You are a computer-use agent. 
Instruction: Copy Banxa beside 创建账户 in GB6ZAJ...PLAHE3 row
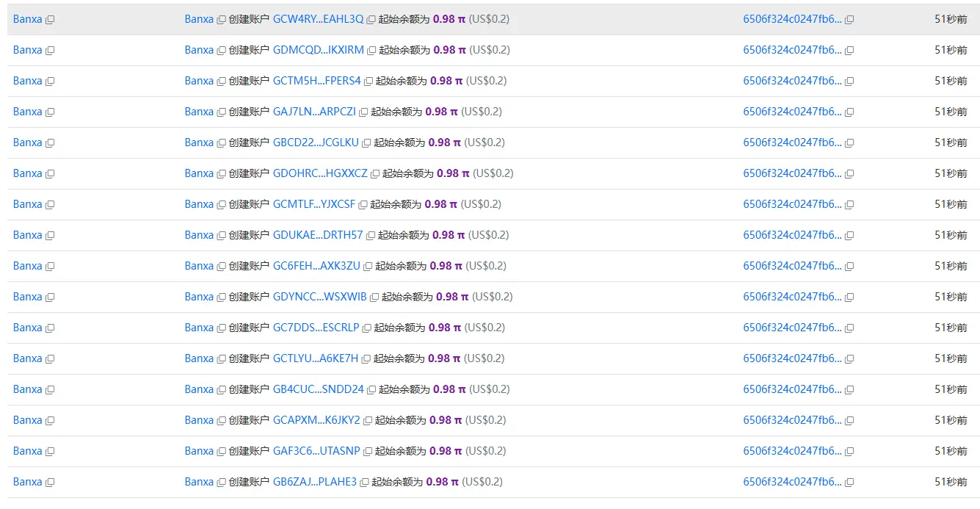pos(221,483)
